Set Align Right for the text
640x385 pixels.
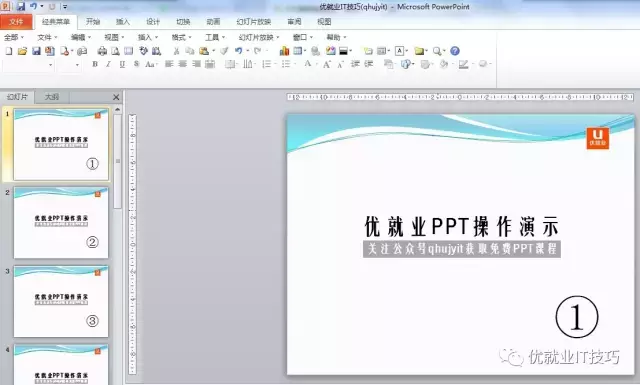pyautogui.click(x=196, y=64)
